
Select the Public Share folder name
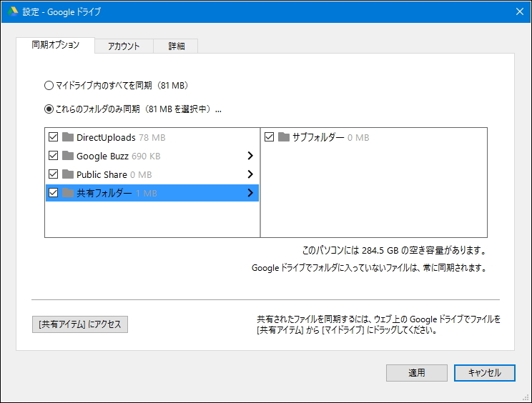102,174
